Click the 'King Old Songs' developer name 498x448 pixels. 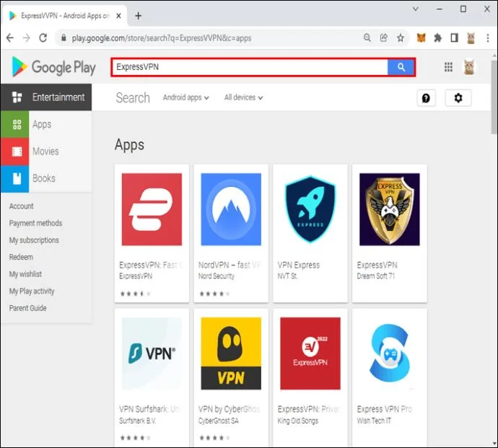click(297, 421)
